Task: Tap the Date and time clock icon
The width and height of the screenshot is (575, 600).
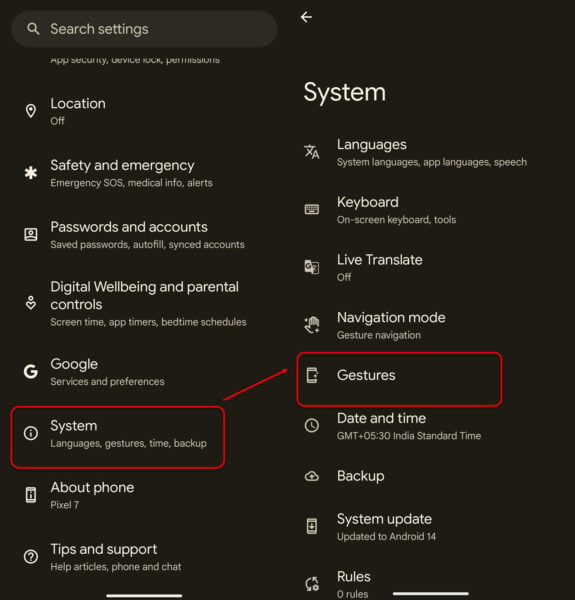Action: [312, 426]
